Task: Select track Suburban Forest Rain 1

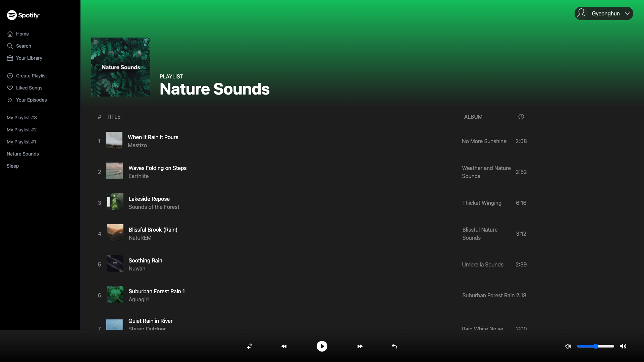Action: tap(157, 291)
